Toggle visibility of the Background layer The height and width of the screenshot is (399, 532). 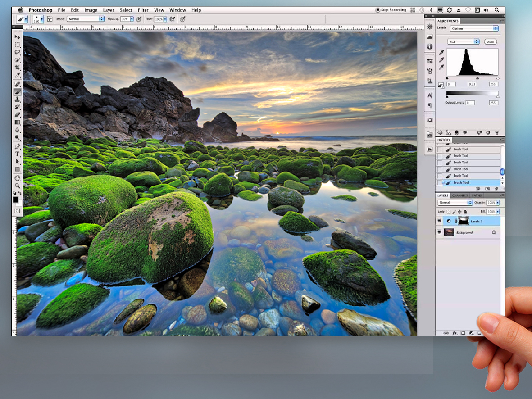[439, 232]
